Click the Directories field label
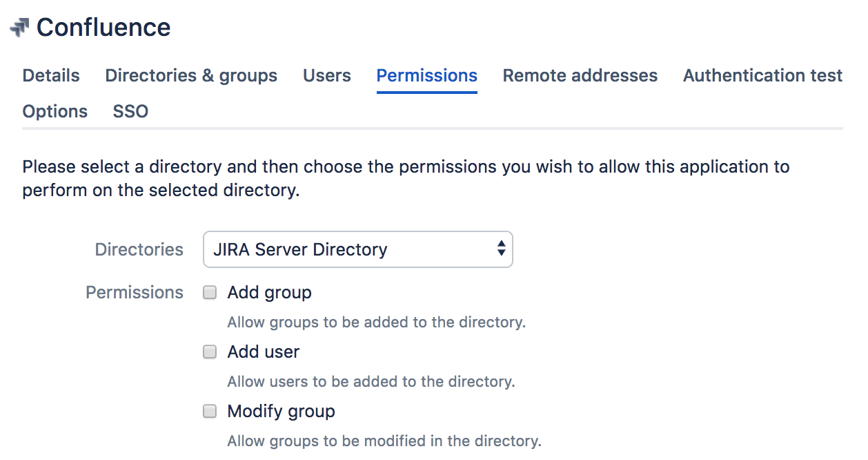This screenshot has width=868, height=460. click(x=139, y=249)
